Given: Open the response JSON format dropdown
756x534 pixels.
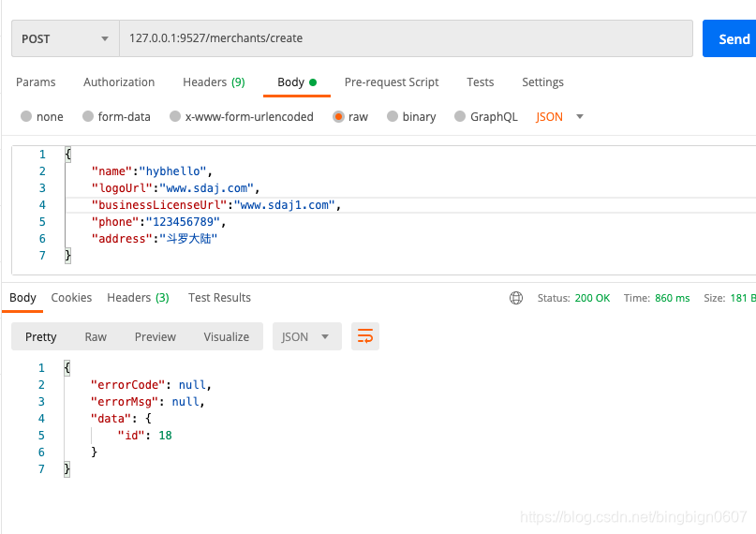Looking at the screenshot, I should point(306,336).
